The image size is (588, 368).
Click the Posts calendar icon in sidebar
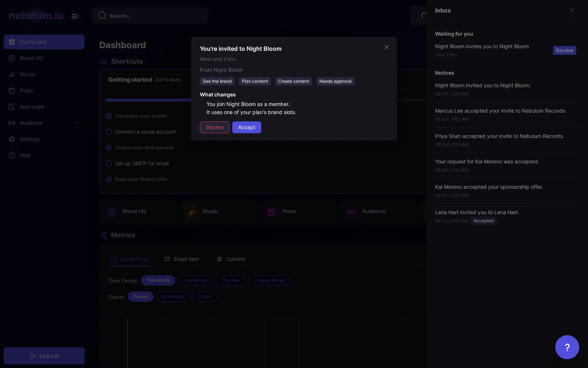(12, 91)
